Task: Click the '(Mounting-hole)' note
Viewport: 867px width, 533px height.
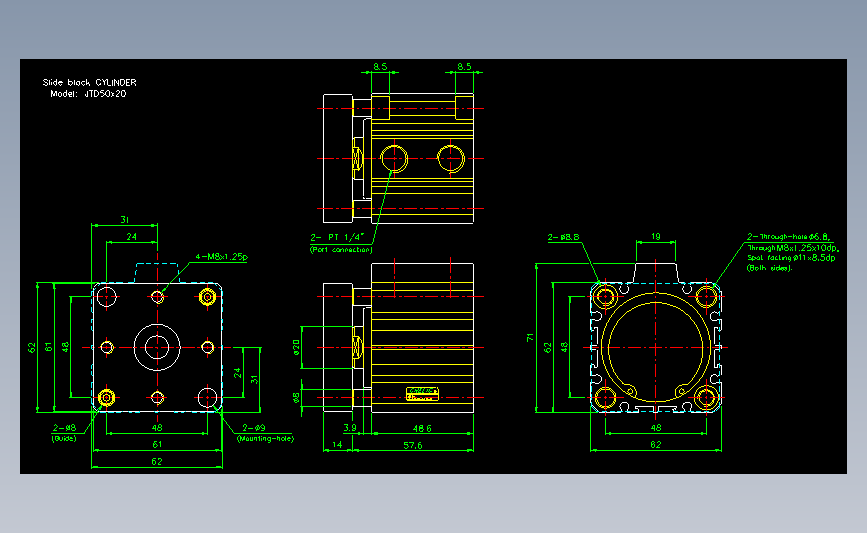Action: click(x=265, y=438)
